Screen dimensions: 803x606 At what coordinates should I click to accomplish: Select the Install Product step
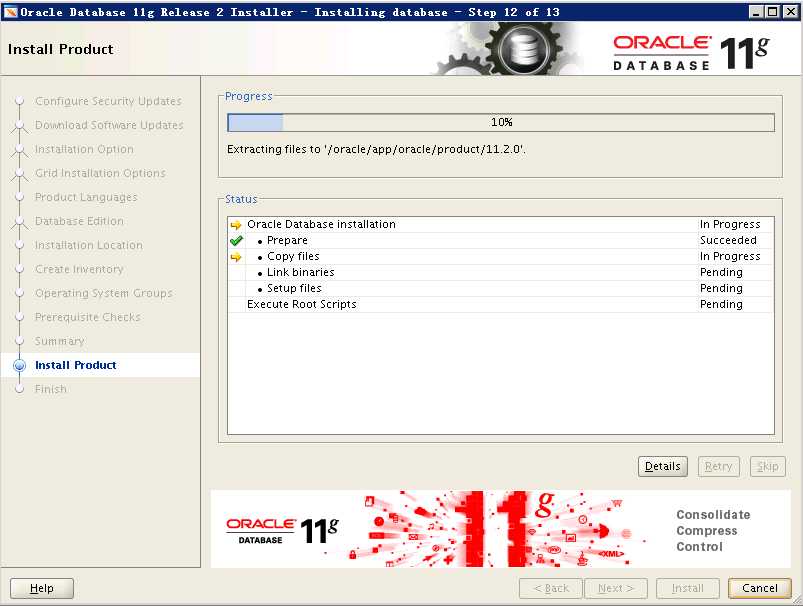click(x=76, y=365)
